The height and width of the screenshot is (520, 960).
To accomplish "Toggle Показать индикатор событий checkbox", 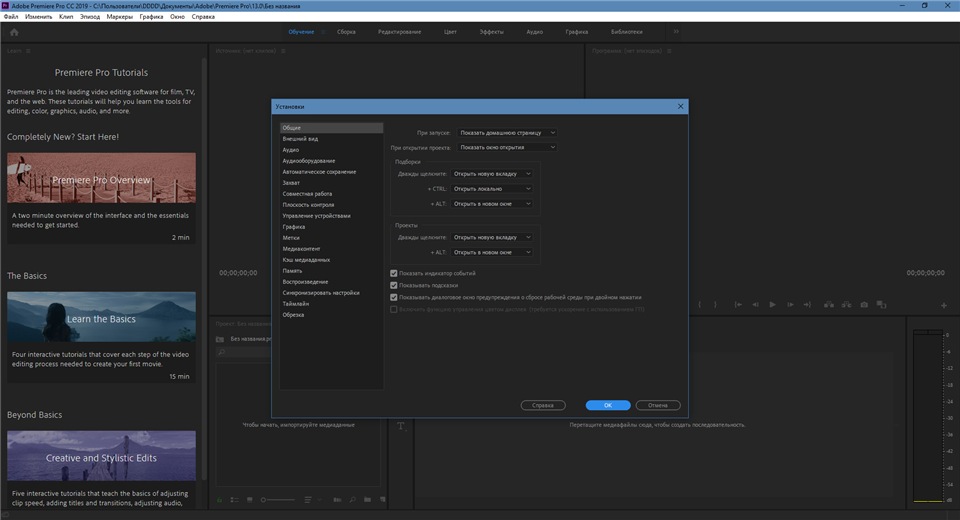I will click(x=394, y=273).
